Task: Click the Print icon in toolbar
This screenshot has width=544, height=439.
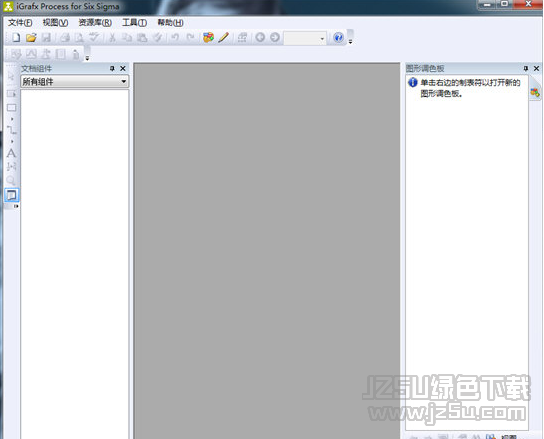Action: click(65, 37)
